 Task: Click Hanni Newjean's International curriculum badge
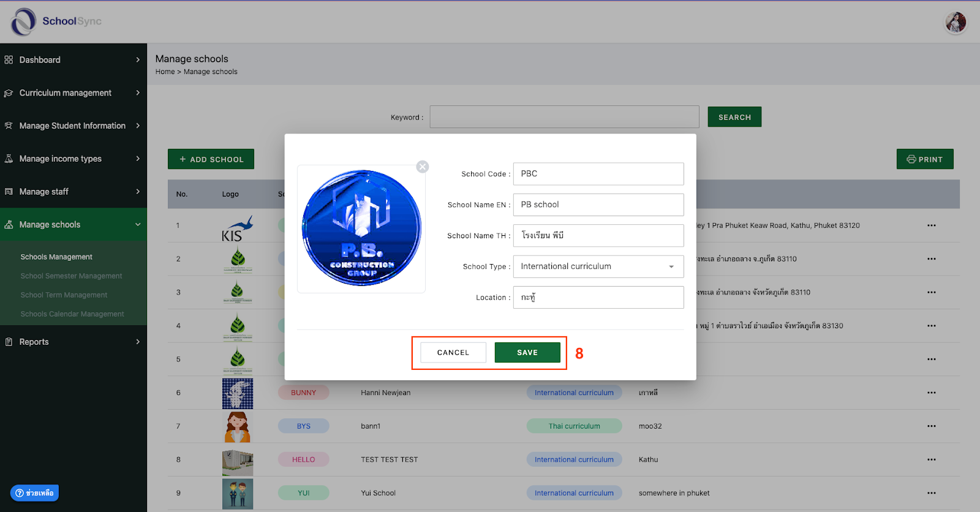(575, 393)
